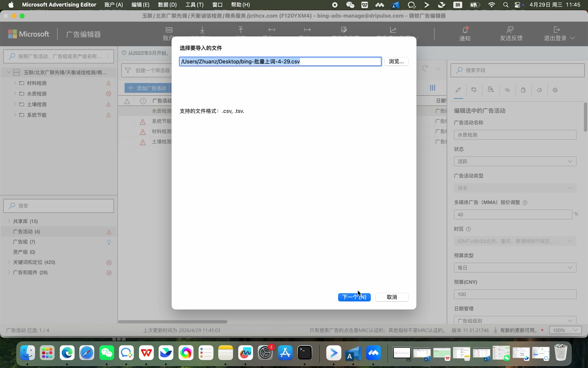Open the 预算类型 每日 dropdown
588x368 pixels.
[x=515, y=268]
